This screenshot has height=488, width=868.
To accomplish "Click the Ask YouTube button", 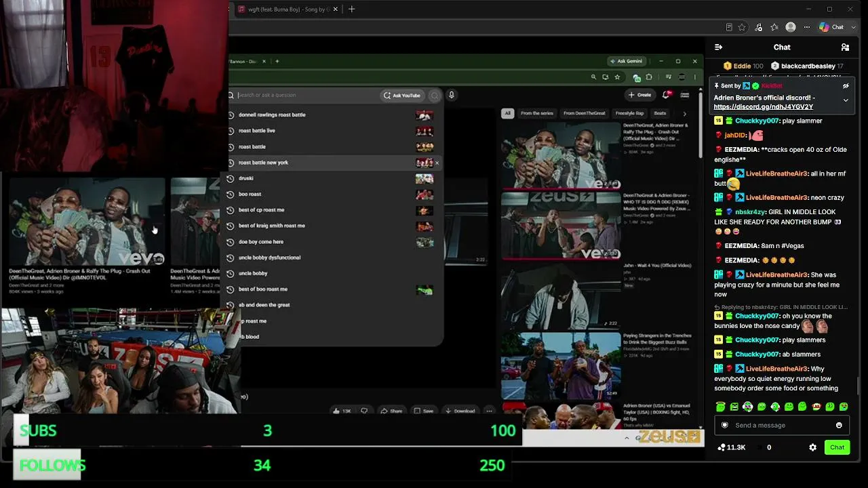I will coord(402,96).
